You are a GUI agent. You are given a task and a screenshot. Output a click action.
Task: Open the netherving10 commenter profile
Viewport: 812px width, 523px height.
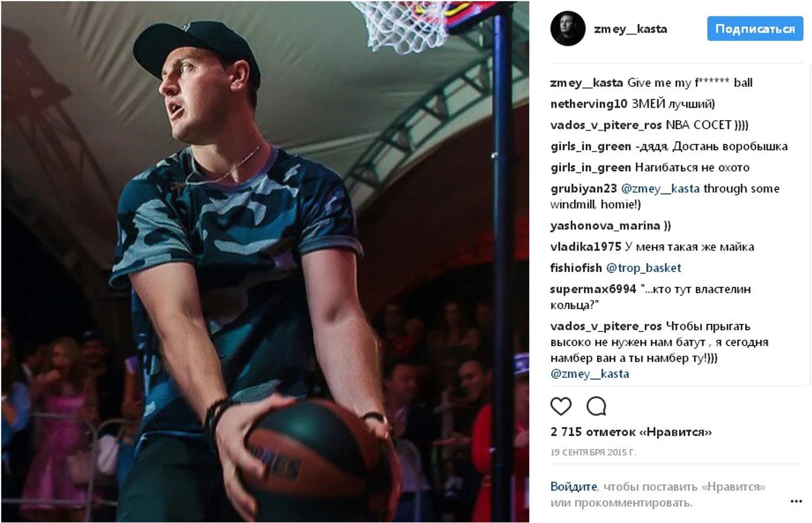(589, 104)
